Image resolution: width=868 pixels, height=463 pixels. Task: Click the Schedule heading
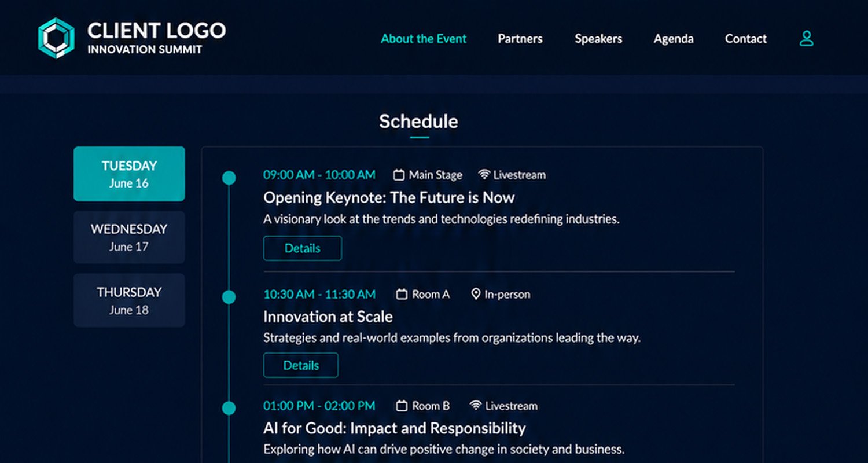click(418, 122)
